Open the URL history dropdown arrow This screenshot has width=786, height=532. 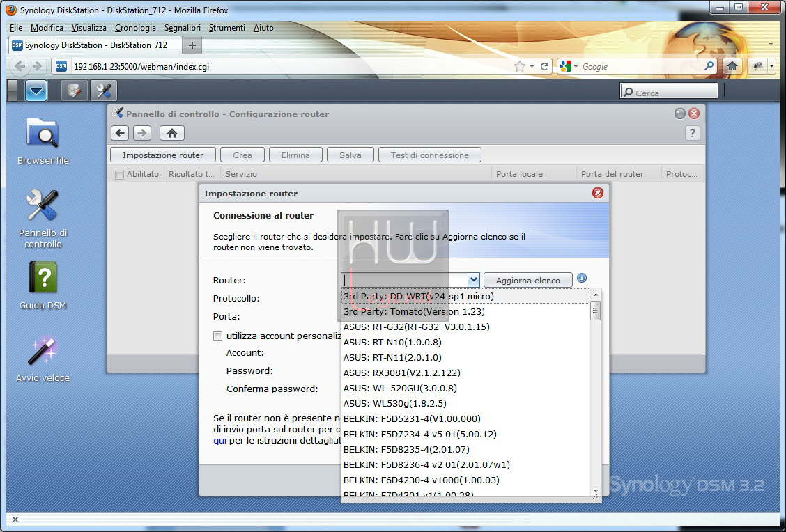[x=532, y=66]
